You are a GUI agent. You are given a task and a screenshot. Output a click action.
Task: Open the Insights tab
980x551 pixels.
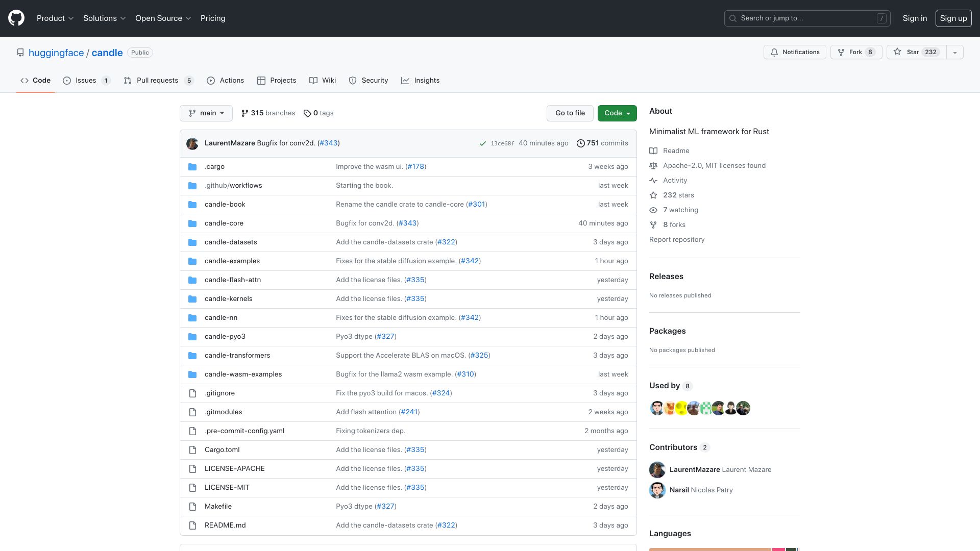(420, 81)
